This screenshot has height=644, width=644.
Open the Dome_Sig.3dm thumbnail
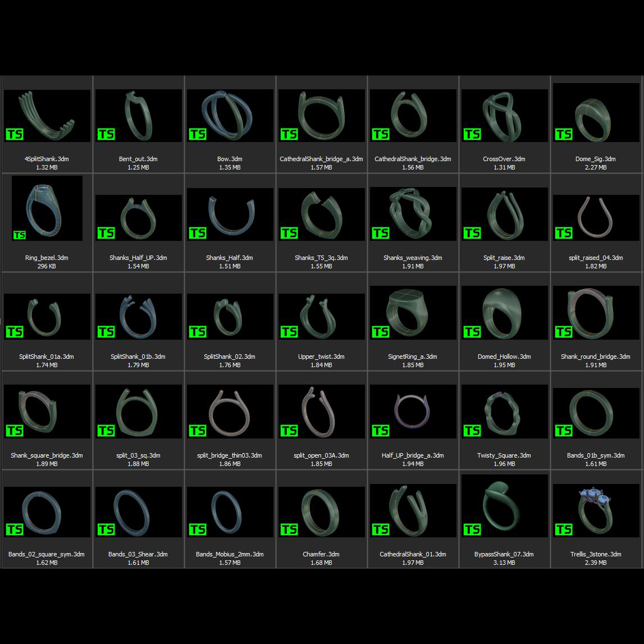(596, 112)
